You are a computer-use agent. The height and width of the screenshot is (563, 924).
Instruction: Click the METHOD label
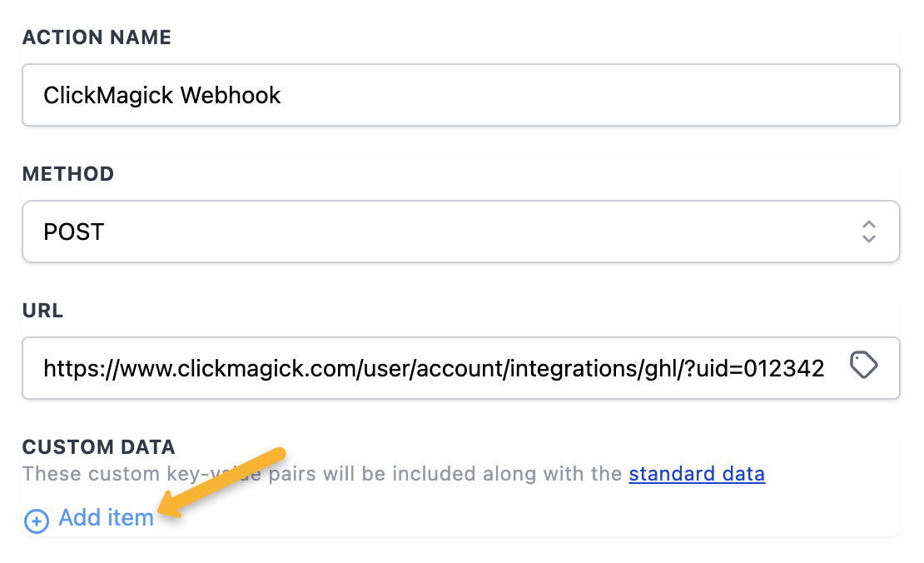point(68,174)
